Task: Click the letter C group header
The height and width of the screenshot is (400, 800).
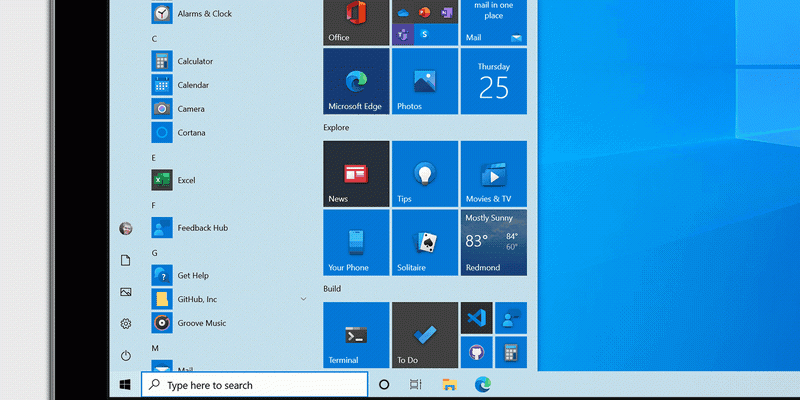Action: point(154,39)
